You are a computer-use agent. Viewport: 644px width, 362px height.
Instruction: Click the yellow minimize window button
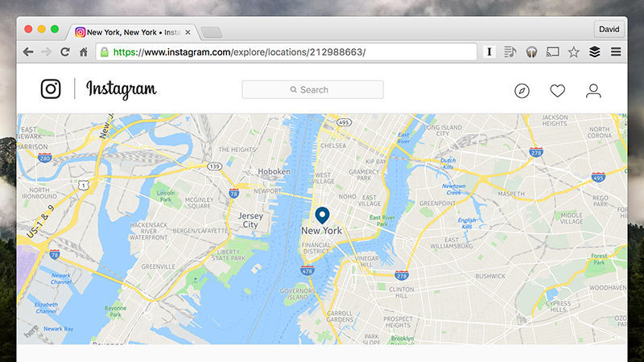point(42,29)
